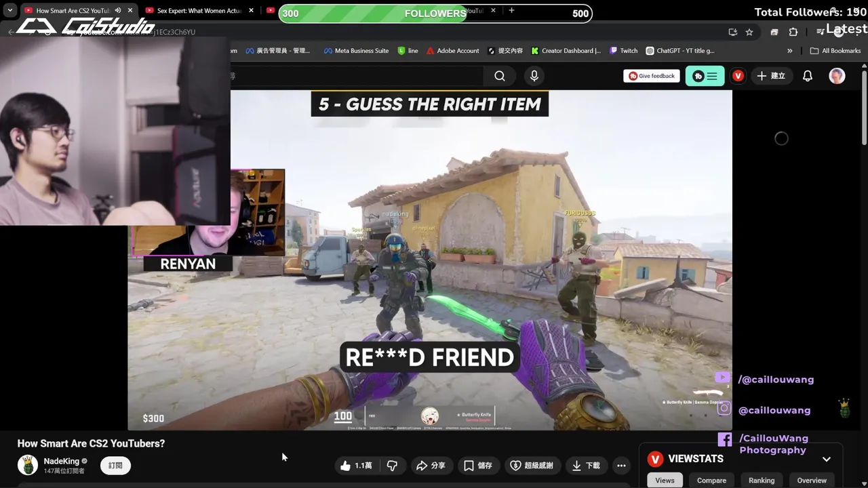Mute the tab via speaker icon

(118, 11)
